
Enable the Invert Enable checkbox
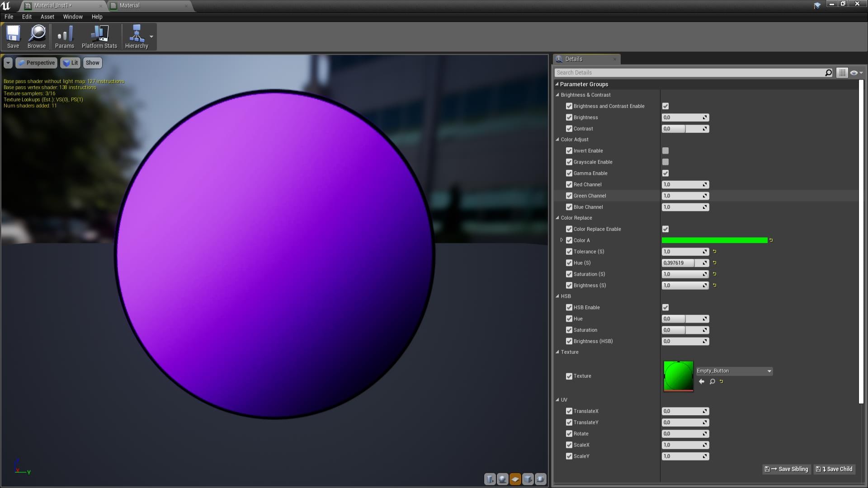coord(665,150)
